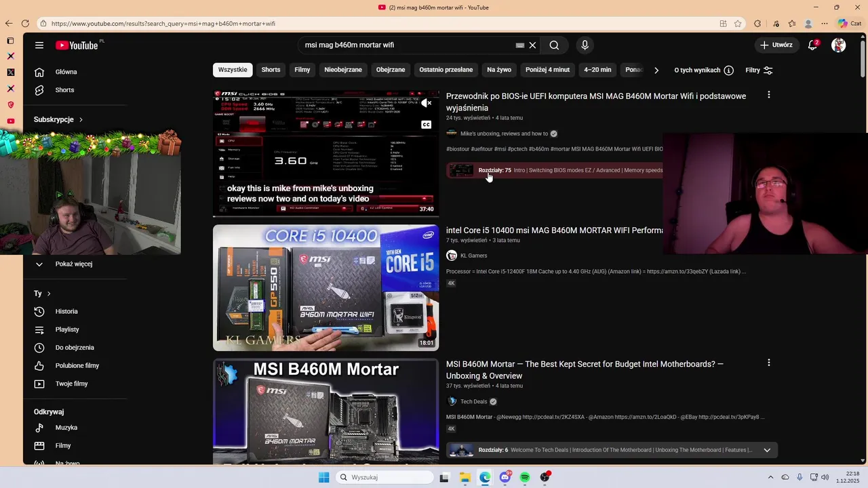
Task: Open File Explorer from taskbar
Action: tap(465, 477)
